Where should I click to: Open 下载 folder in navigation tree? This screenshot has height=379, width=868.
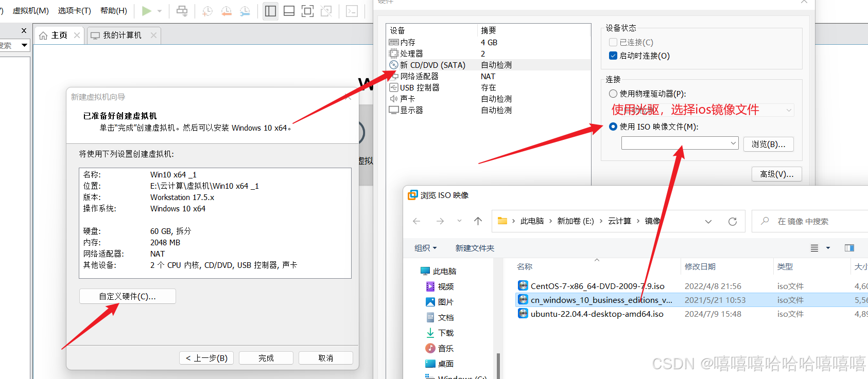(445, 333)
